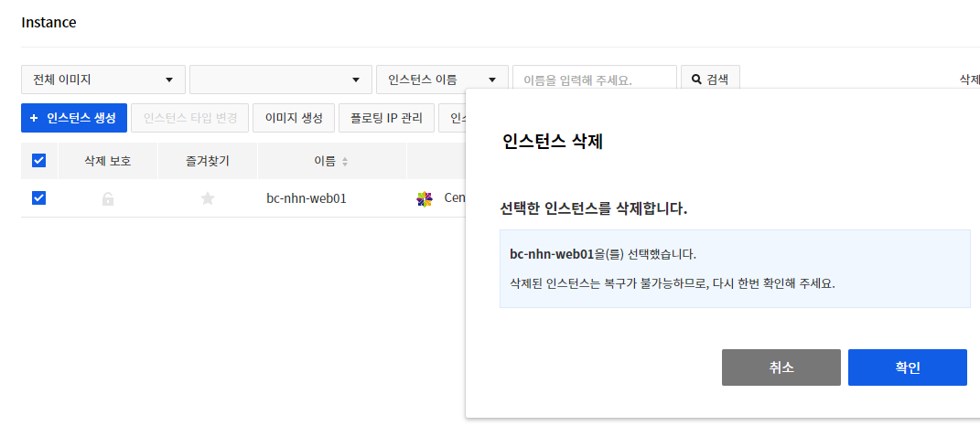980x447 pixels.
Task: Click the 즐겨찾기 column header
Action: 208,161
